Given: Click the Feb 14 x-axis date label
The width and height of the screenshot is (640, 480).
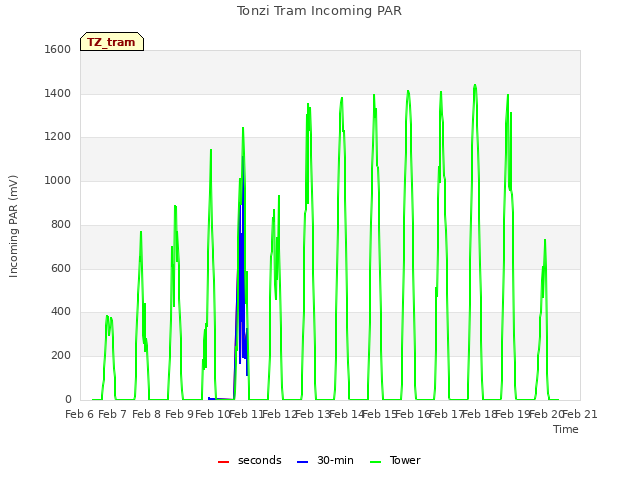Looking at the screenshot, I should (347, 414).
